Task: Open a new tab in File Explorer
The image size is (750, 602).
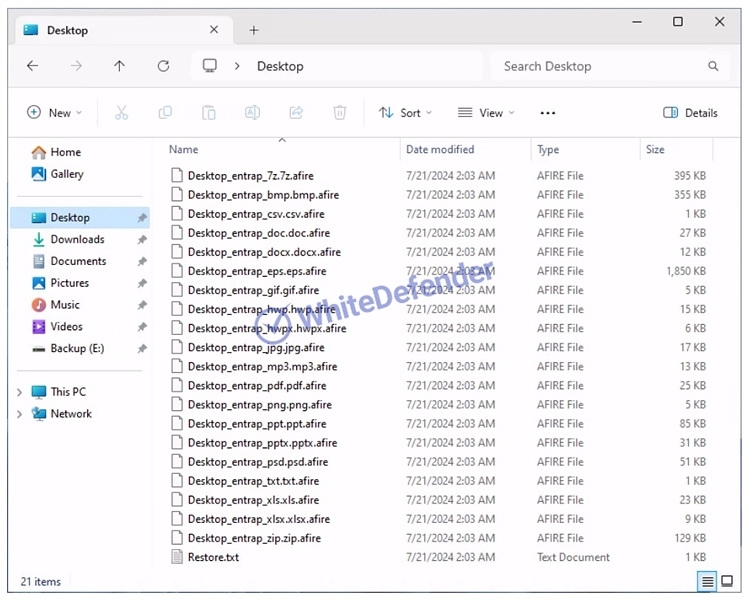Action: point(253,30)
